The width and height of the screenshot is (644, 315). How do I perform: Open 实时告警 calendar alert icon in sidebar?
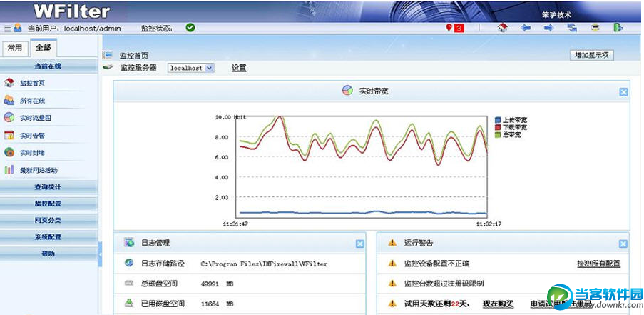[x=9, y=135]
